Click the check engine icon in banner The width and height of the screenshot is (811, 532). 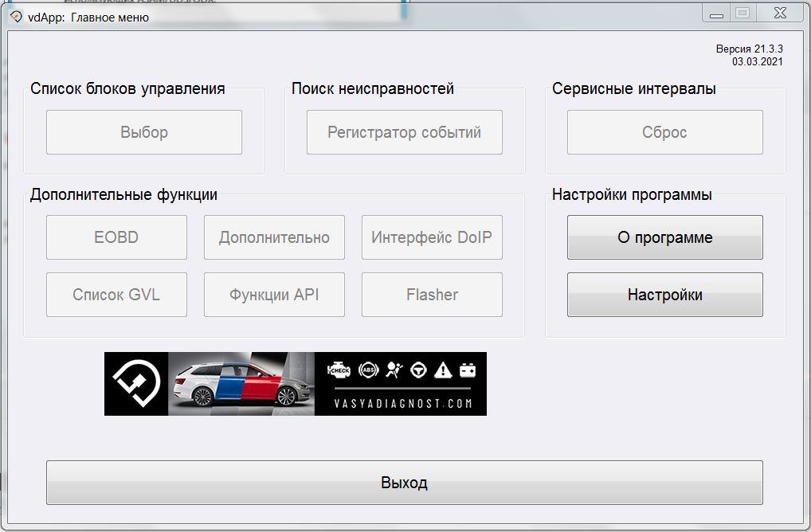[x=339, y=370]
